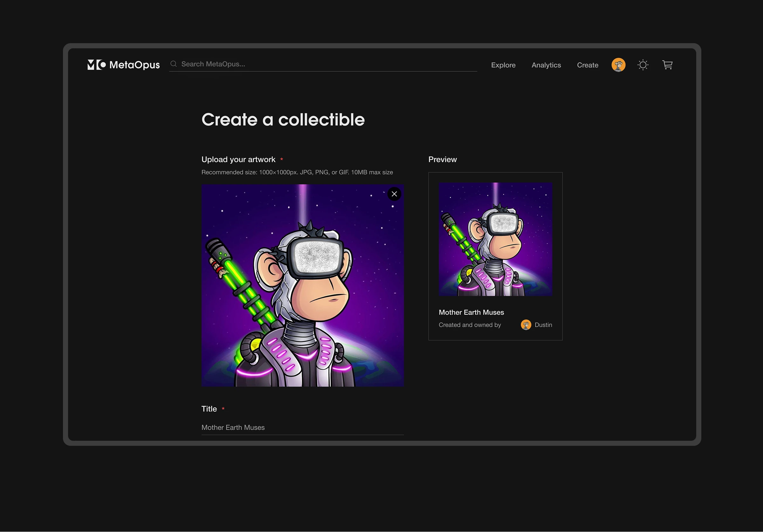Click the Title field containing Mother Earth Muses

pyautogui.click(x=302, y=427)
